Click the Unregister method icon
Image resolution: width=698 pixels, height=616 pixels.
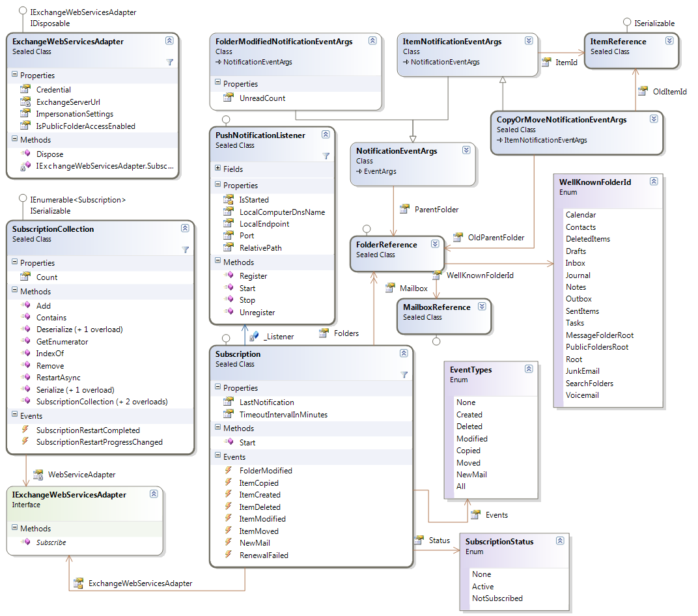tap(229, 311)
